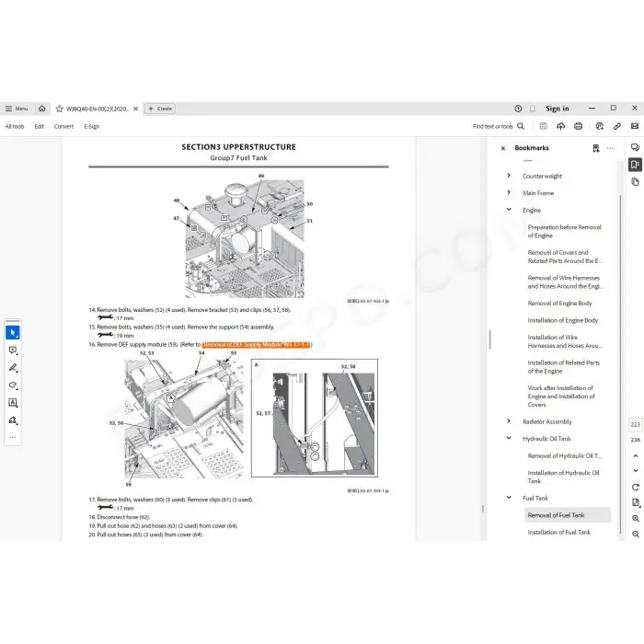The image size is (644, 644).
Task: Open the Home icon tab
Action: pyautogui.click(x=41, y=109)
